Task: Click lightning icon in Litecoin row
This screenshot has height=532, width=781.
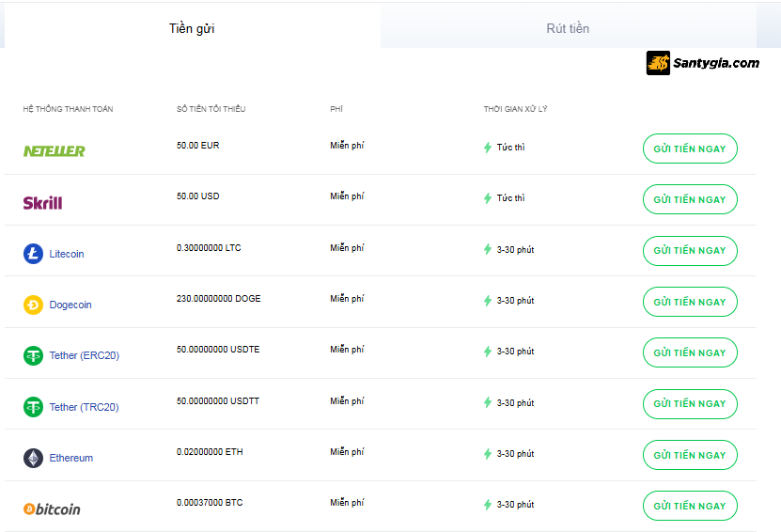Action: [x=488, y=250]
